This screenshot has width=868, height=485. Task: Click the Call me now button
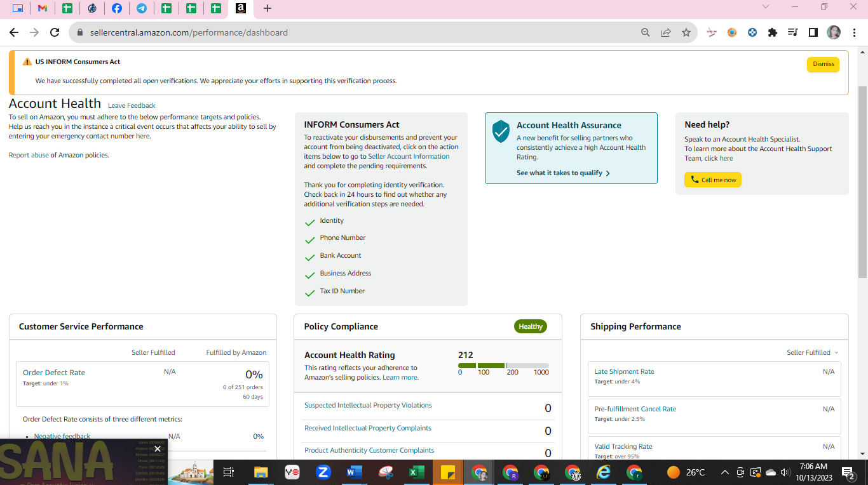click(713, 180)
